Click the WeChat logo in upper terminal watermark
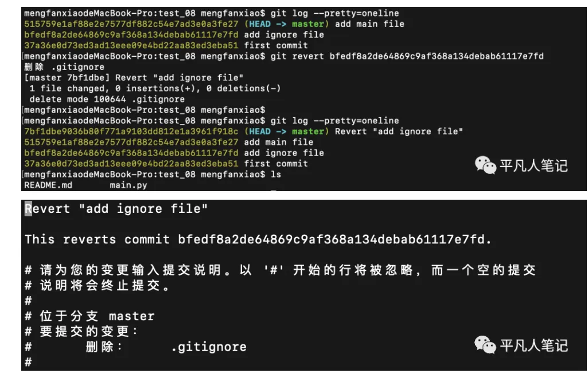Screen dimensions: 588x373 pyautogui.click(x=485, y=165)
